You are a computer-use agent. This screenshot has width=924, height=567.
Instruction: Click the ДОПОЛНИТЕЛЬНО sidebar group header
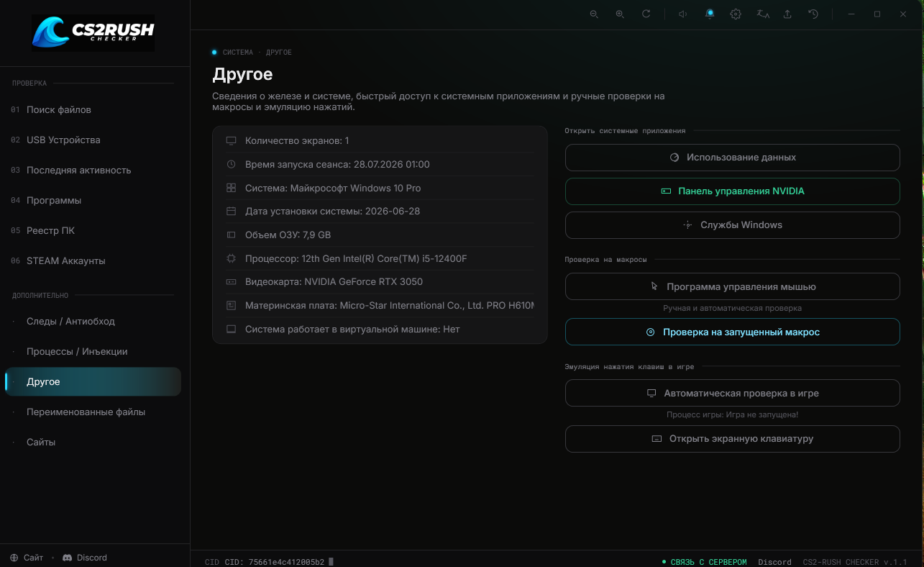click(x=40, y=295)
